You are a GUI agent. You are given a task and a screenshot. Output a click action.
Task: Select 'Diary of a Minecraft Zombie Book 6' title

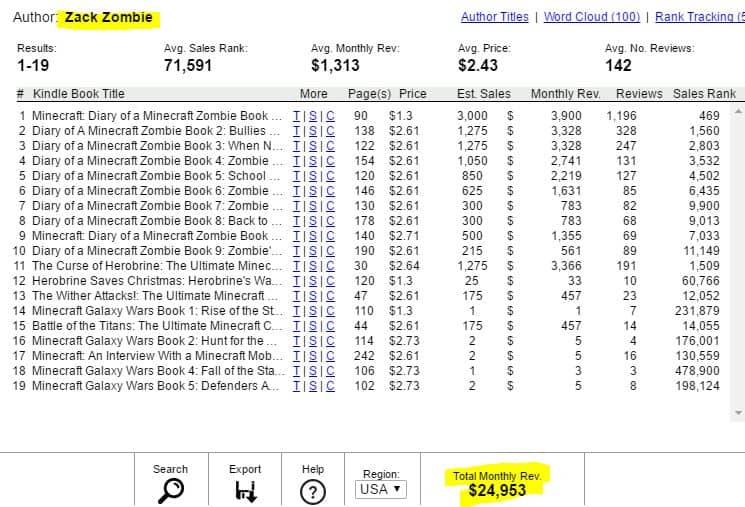coord(157,191)
